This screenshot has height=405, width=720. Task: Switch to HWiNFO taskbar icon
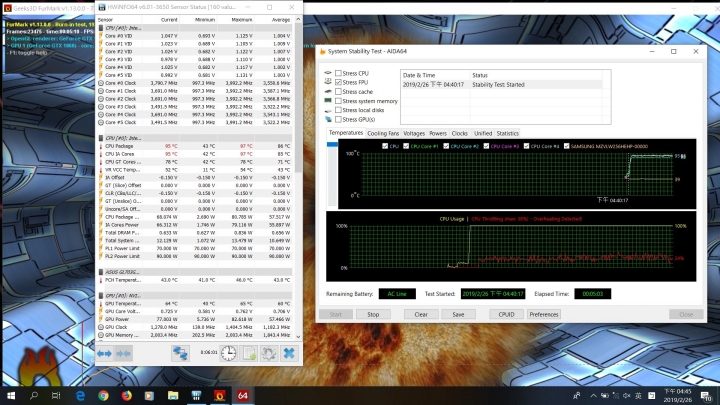click(196, 395)
